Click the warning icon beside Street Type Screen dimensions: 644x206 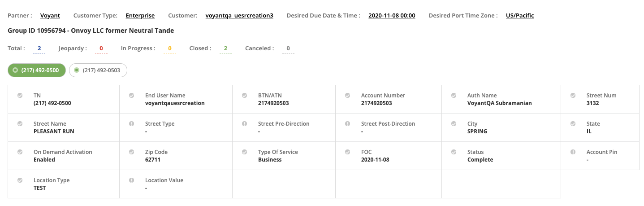[x=132, y=124]
